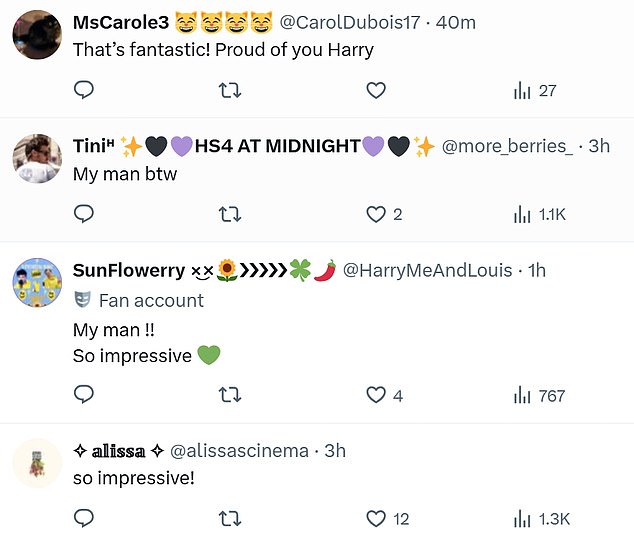Screen dimensions: 634x544
Task: Click MsCarole3's profile avatar
Action: tap(38, 35)
